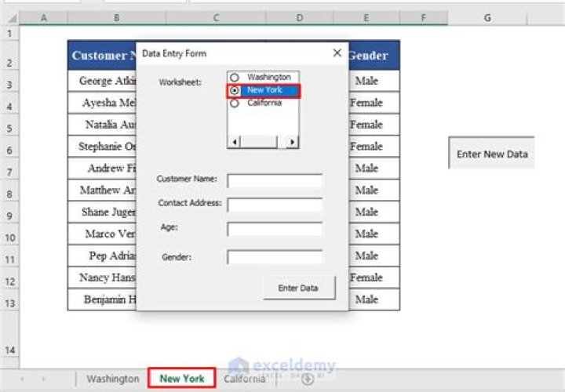
Task: Select column G header
Action: point(487,17)
